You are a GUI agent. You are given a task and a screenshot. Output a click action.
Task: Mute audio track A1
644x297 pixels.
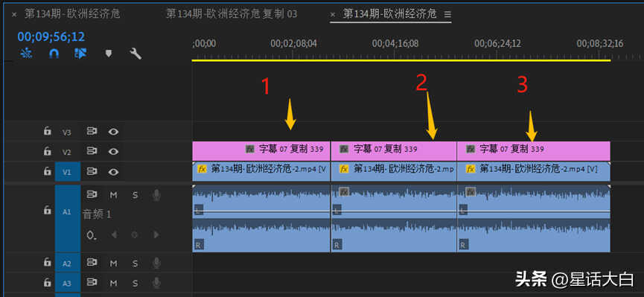tap(114, 196)
